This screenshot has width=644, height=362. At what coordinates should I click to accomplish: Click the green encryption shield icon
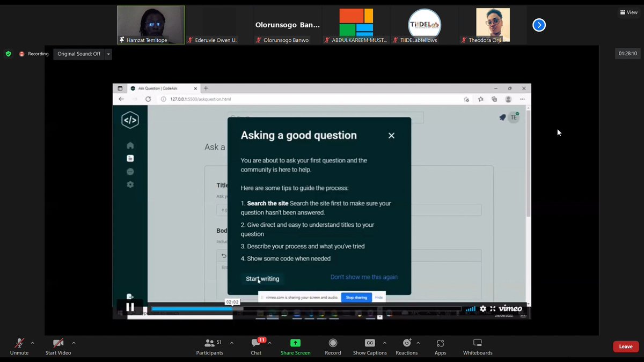[8, 54]
